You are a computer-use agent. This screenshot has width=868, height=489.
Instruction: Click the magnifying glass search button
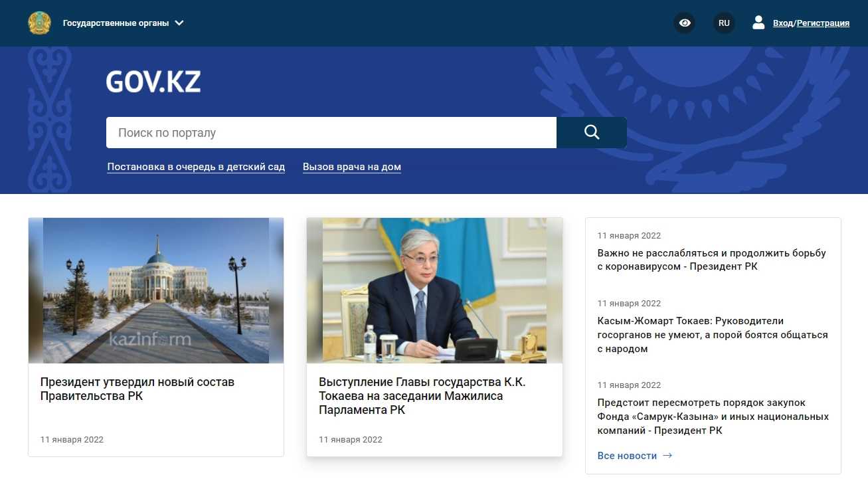tap(592, 133)
